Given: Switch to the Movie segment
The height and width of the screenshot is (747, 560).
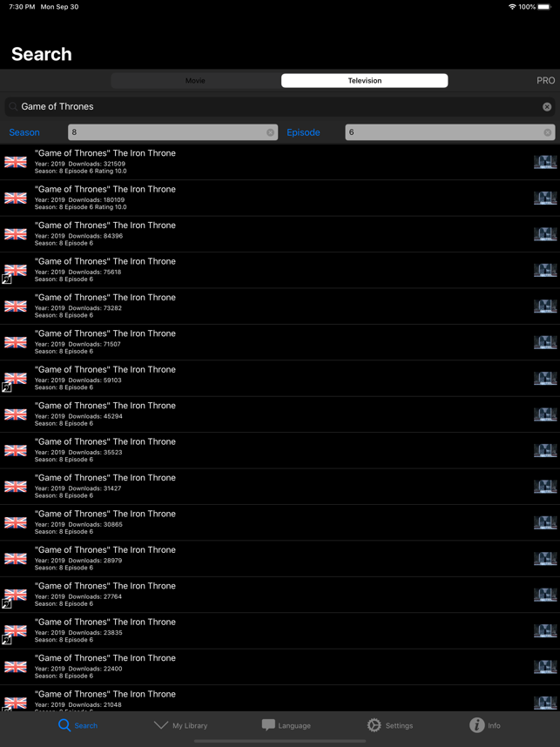Looking at the screenshot, I should (195, 80).
